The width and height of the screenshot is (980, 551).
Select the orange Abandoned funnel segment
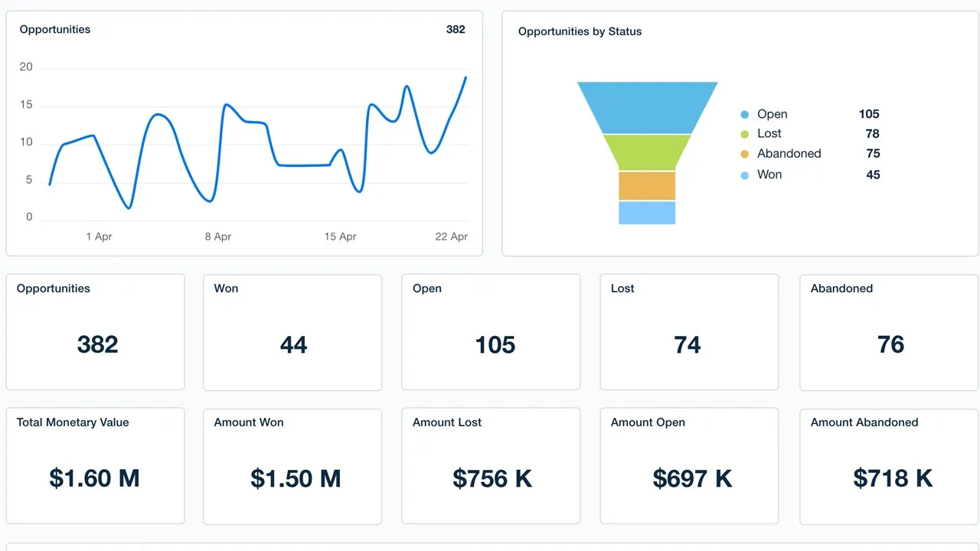click(x=647, y=185)
